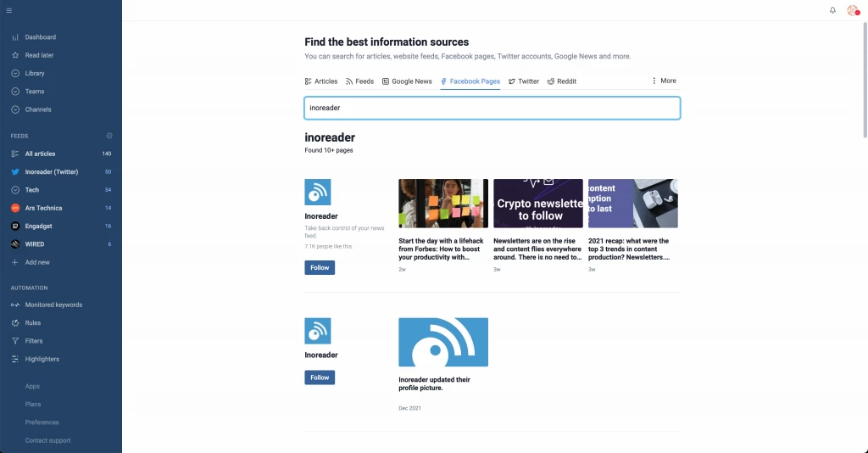Viewport: 868px width, 453px height.
Task: Click Add new feed plus icon
Action: tap(15, 262)
